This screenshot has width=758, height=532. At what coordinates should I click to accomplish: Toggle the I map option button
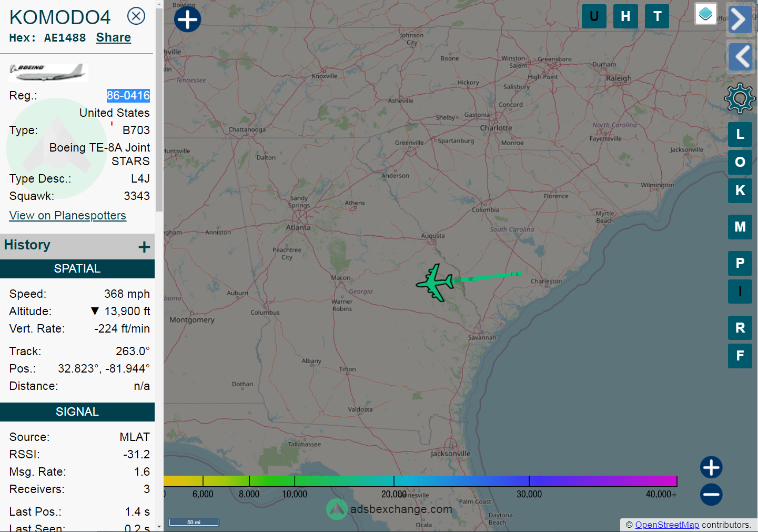740,292
